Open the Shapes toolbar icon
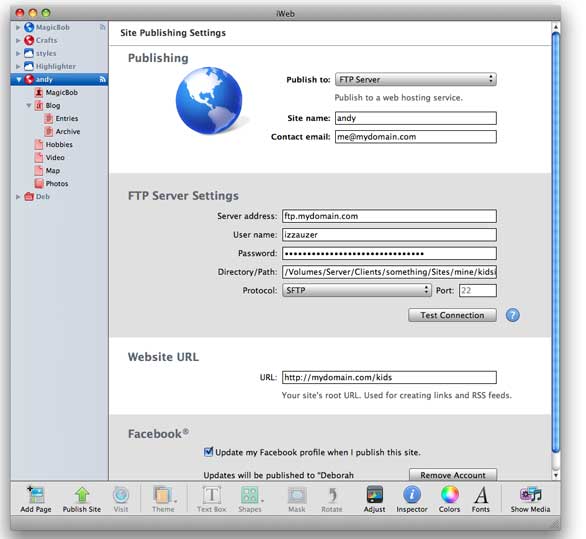The image size is (586, 539). [x=250, y=495]
